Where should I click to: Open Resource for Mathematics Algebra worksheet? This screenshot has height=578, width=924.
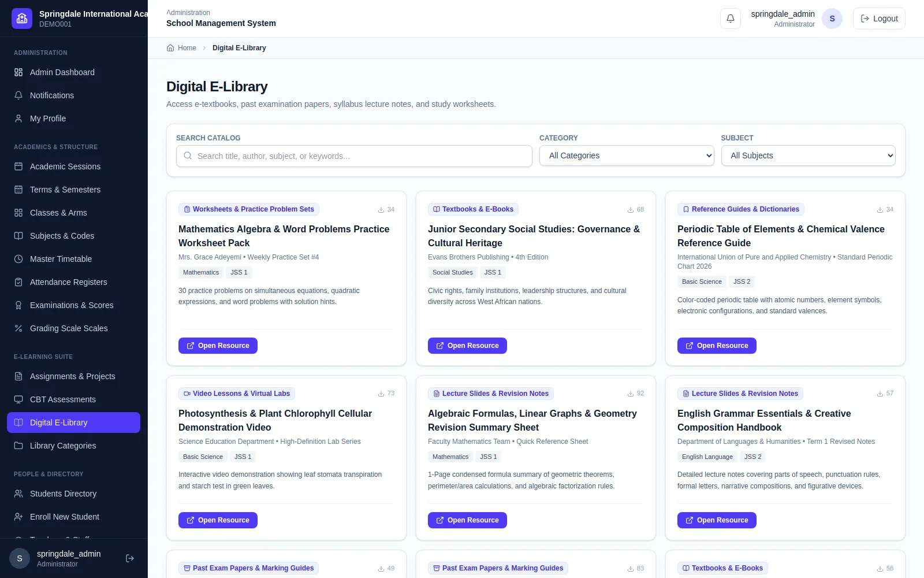coord(218,346)
